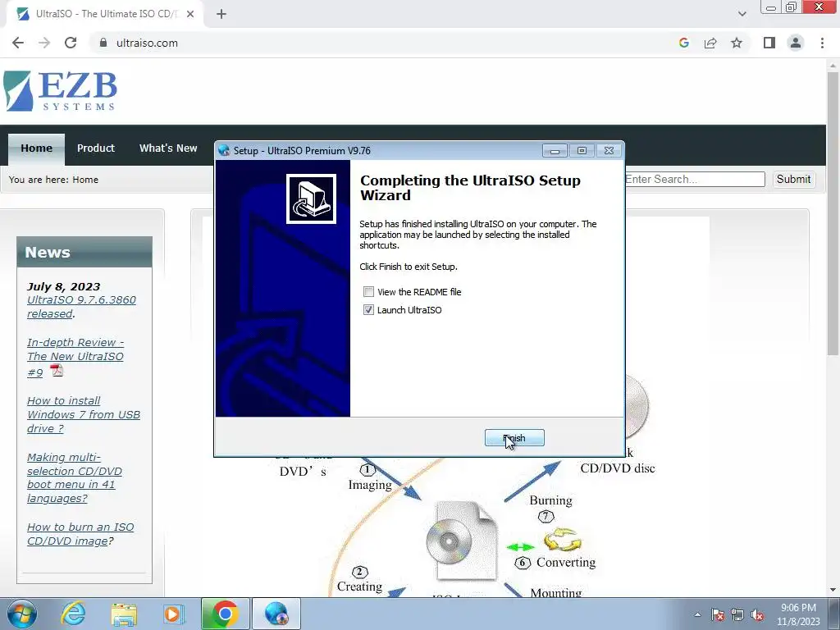Image resolution: width=840 pixels, height=630 pixels.
Task: Click the PDF icon beside the review link
Action: [57, 370]
